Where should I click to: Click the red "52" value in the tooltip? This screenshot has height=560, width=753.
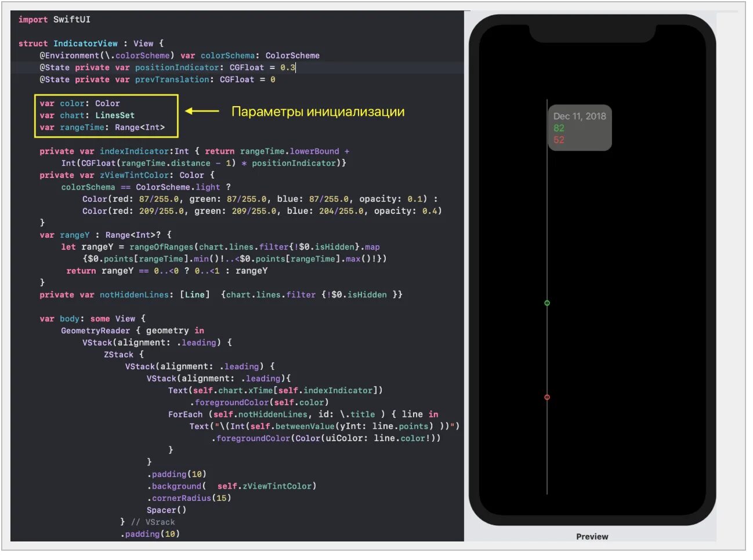point(559,140)
